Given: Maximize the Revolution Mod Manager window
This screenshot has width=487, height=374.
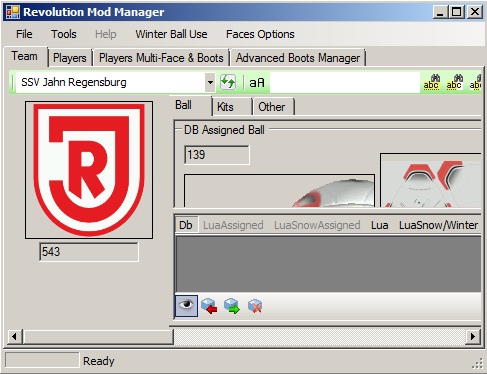Looking at the screenshot, I should coord(456,12).
